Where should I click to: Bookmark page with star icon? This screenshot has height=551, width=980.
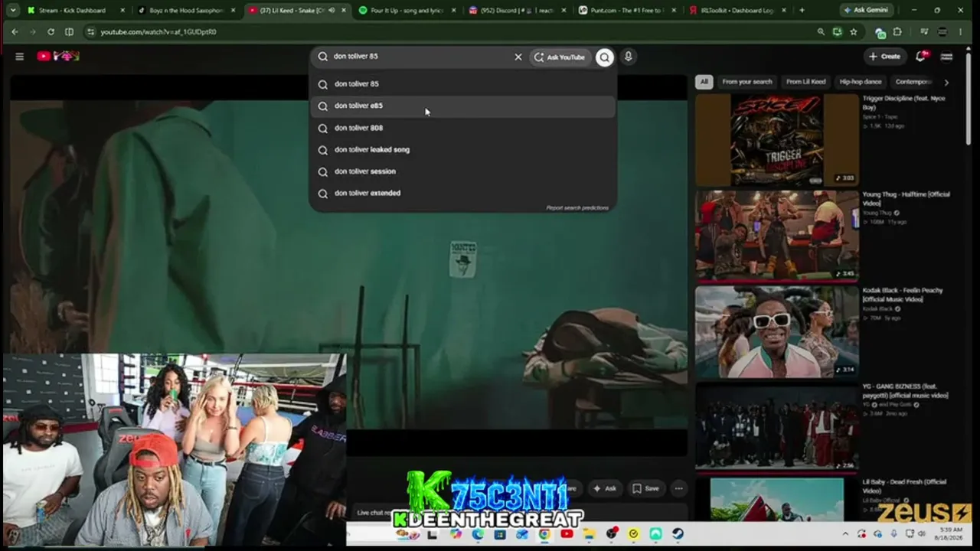[x=854, y=32]
